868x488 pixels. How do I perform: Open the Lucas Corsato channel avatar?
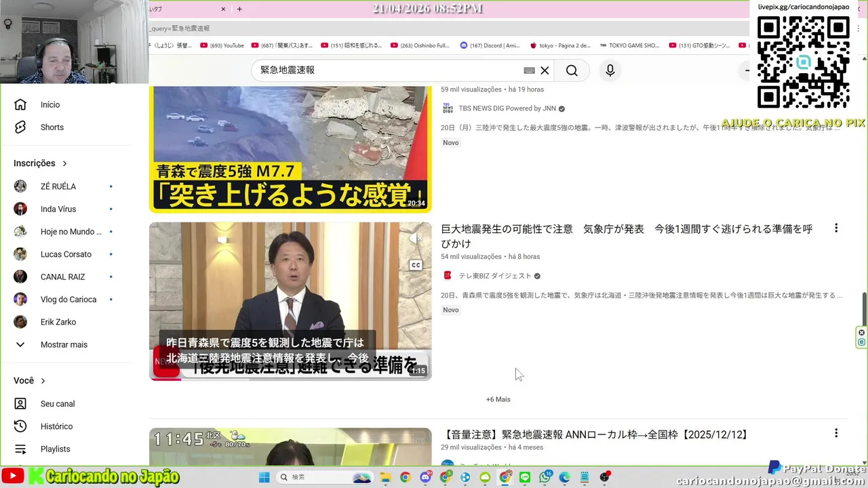click(20, 254)
